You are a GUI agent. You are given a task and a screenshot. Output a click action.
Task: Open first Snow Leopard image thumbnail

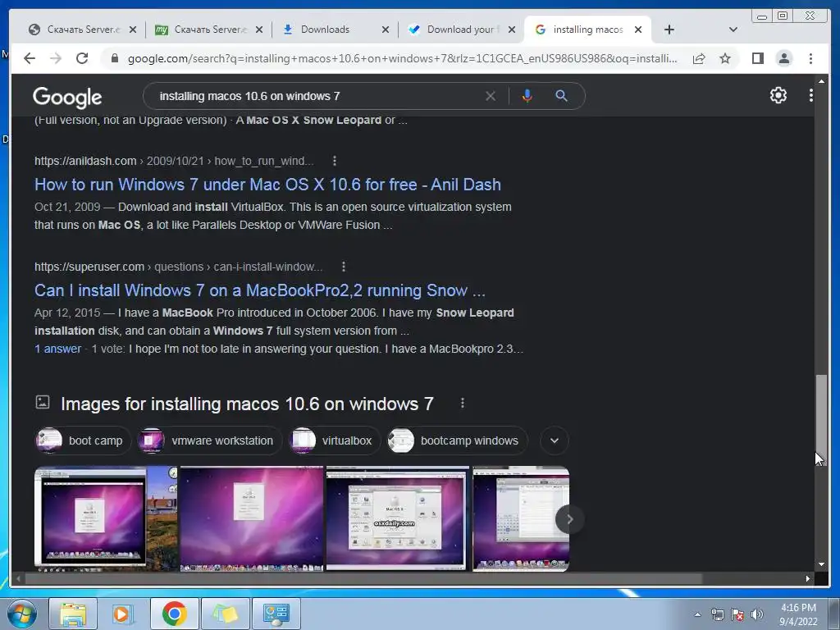click(106, 518)
